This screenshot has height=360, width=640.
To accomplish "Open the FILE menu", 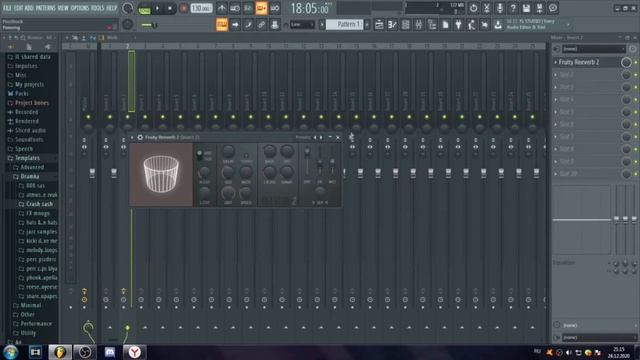I will point(7,8).
